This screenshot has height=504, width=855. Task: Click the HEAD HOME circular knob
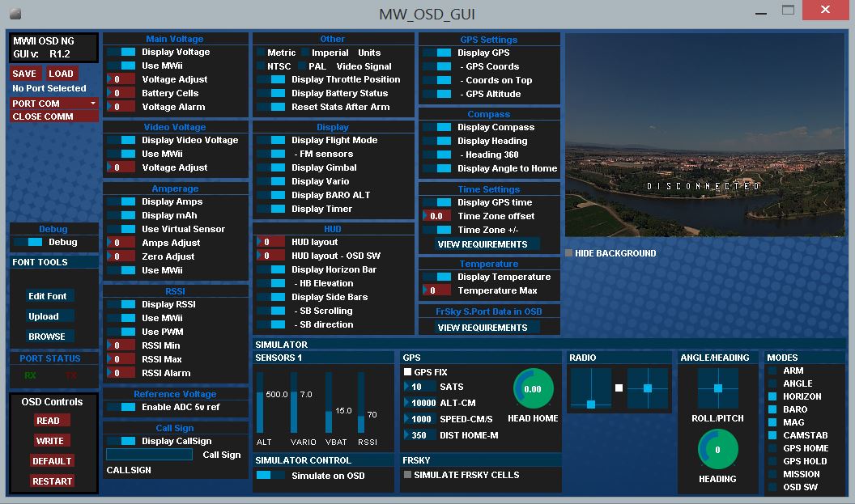point(533,389)
